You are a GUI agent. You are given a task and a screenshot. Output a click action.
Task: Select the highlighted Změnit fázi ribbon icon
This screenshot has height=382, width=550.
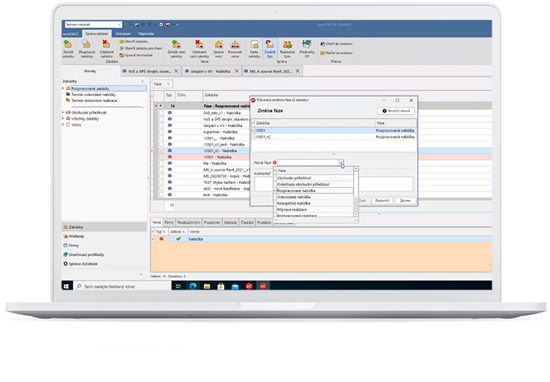[x=270, y=48]
